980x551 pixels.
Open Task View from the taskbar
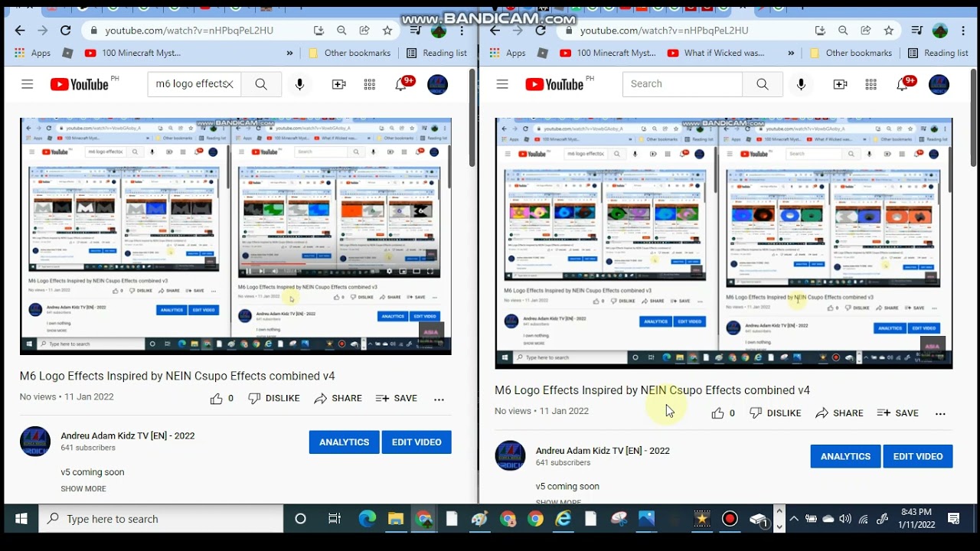coord(335,519)
